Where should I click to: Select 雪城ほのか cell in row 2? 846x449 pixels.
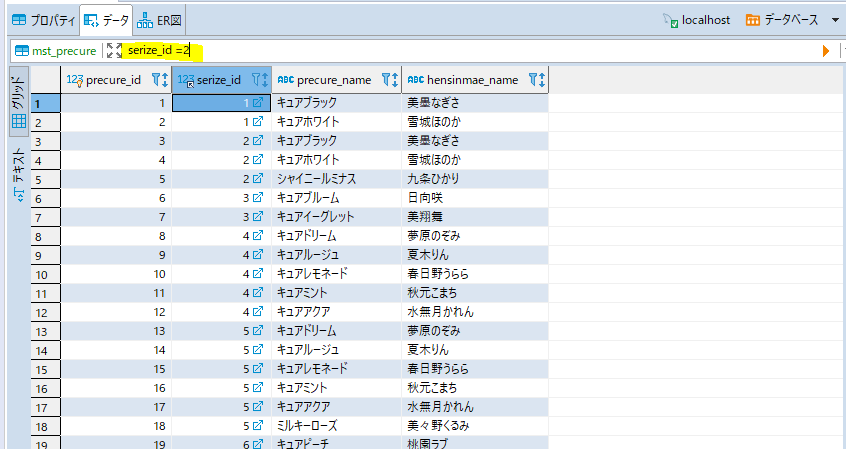[475, 121]
